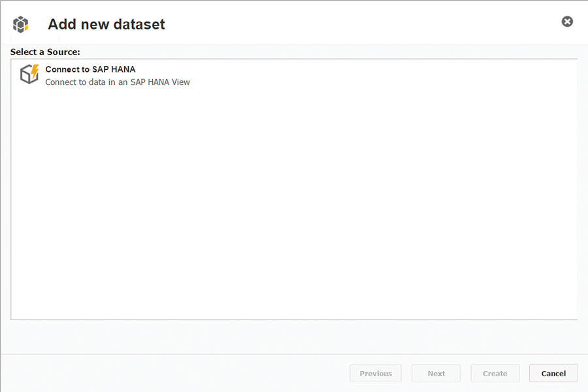Click empty space in the source list
The image size is (588, 392).
click(294, 209)
